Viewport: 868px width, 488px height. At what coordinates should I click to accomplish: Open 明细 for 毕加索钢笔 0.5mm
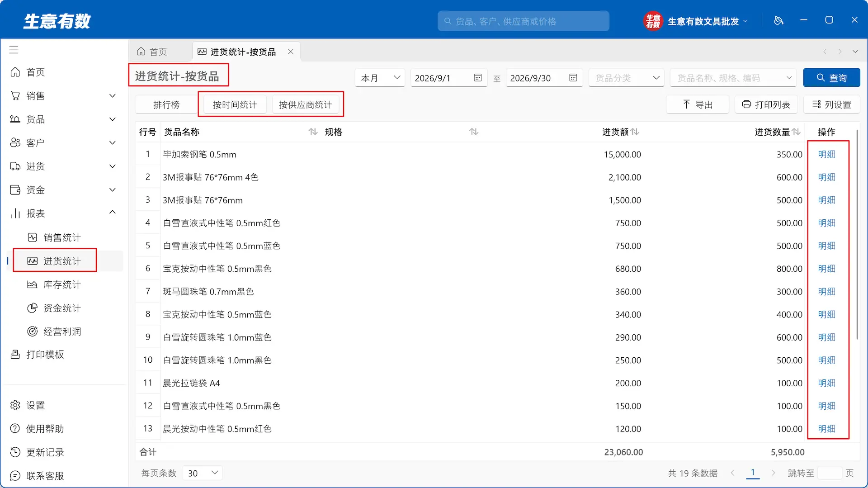click(826, 154)
